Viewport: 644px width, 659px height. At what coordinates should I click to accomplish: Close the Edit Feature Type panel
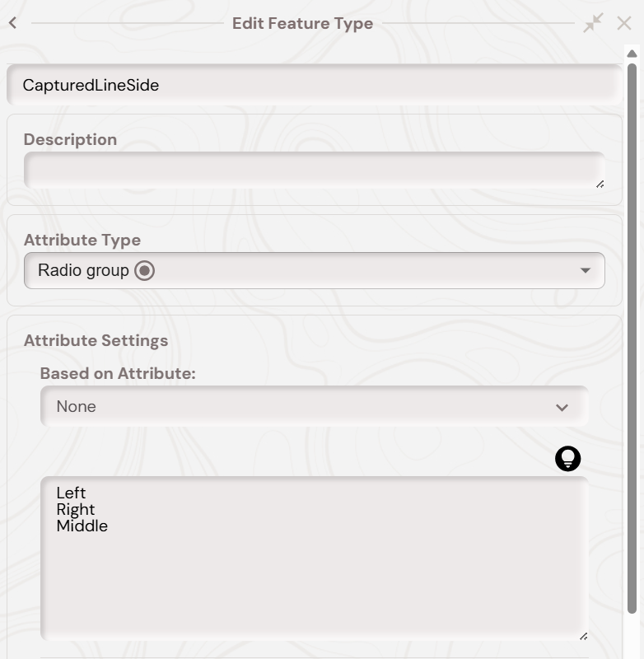tap(624, 23)
